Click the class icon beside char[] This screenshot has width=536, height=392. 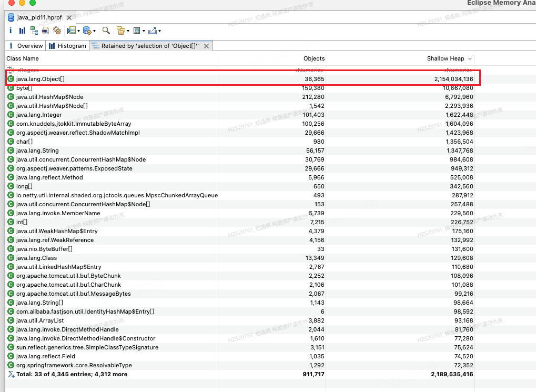11,142
